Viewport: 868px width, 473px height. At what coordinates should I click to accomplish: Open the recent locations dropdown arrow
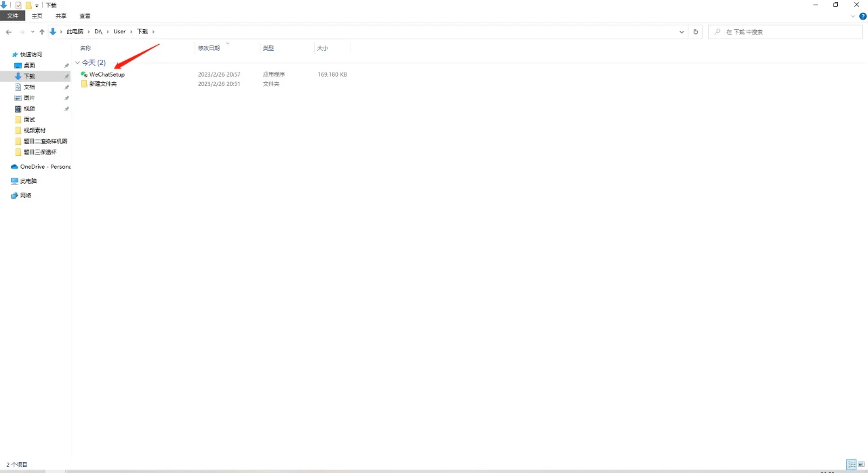coord(33,32)
